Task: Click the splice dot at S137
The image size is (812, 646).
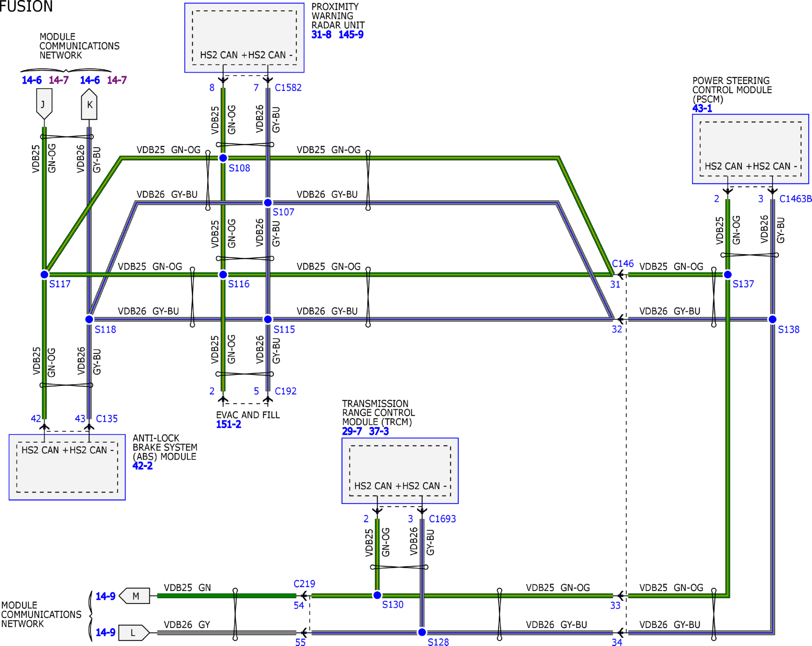Action: [x=728, y=275]
